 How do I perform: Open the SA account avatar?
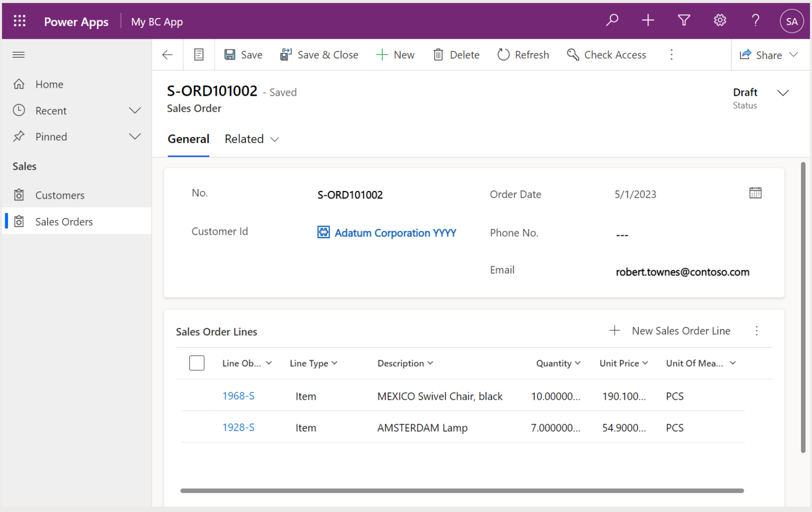coord(792,21)
